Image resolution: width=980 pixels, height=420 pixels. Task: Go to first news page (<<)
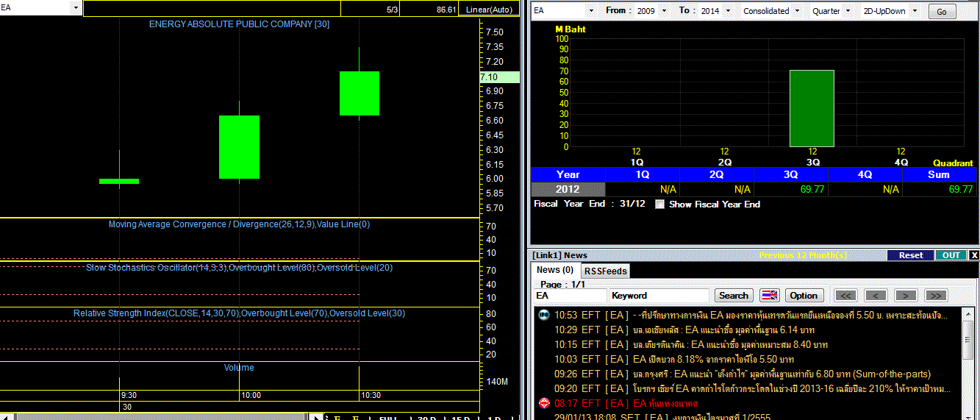click(846, 295)
